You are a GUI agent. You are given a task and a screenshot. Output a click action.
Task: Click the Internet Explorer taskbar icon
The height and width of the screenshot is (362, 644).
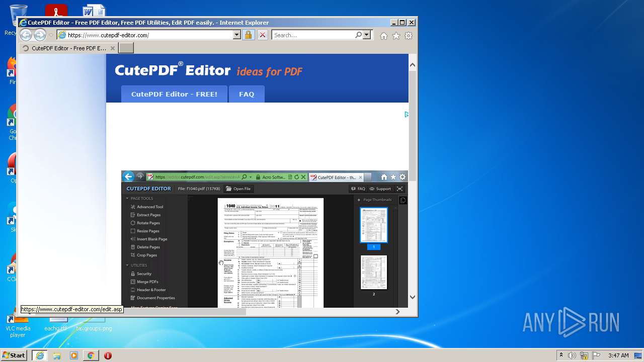pos(40,355)
